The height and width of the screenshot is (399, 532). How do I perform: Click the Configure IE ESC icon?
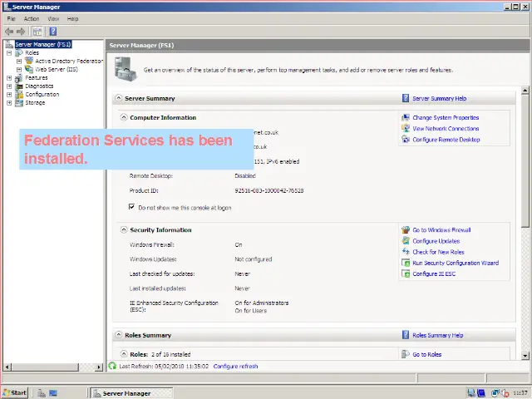(x=406, y=273)
